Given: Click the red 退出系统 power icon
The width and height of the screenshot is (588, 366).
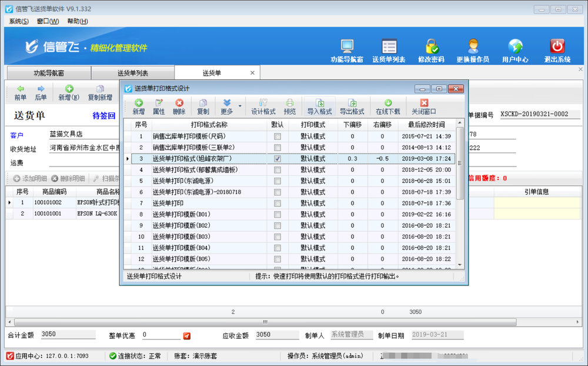Looking at the screenshot, I should 557,46.
